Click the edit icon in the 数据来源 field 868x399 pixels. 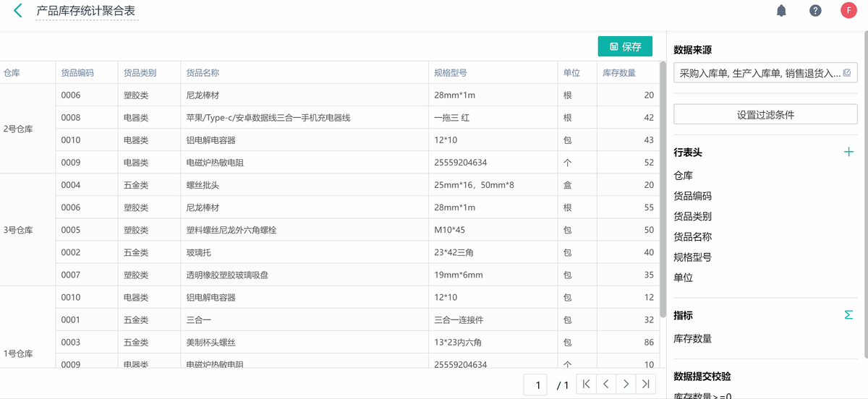coord(847,73)
